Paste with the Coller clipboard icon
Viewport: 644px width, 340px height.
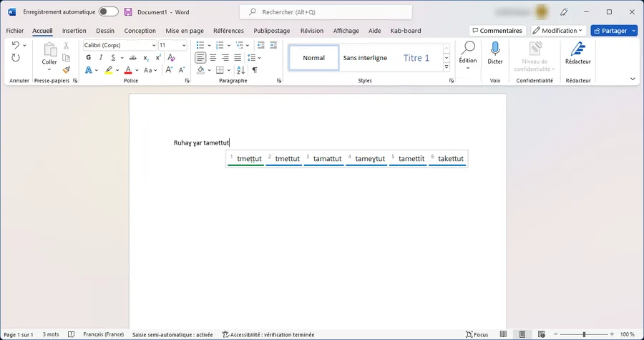[49, 49]
